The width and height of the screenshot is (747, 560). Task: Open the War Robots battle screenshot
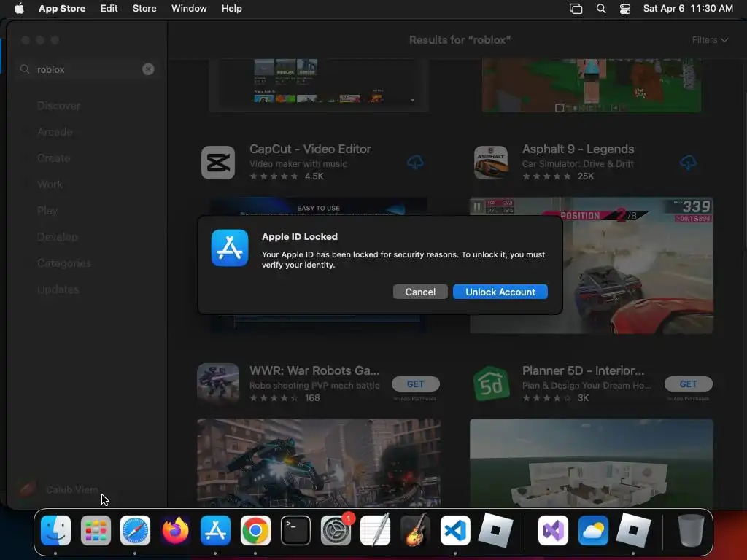click(x=318, y=463)
